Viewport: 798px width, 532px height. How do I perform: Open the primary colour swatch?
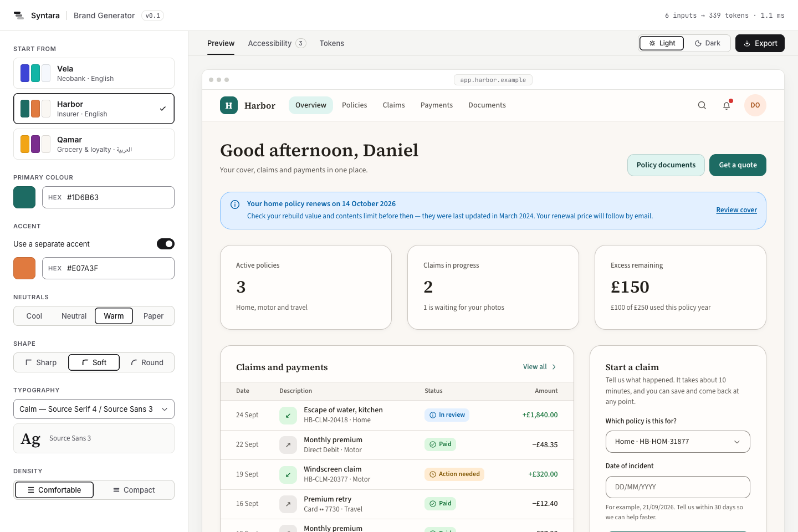pyautogui.click(x=24, y=197)
